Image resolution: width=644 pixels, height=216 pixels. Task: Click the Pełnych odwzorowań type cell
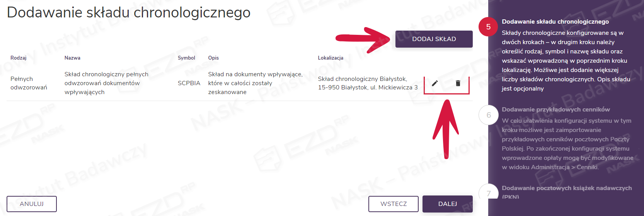pyautogui.click(x=29, y=83)
